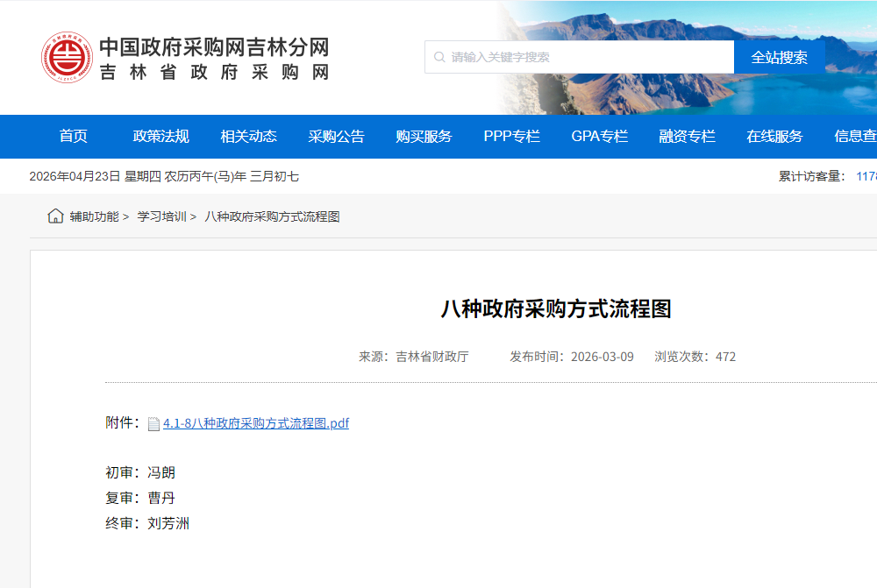Click the 八种政府采购方式流程图 breadcrumb entry

point(275,216)
